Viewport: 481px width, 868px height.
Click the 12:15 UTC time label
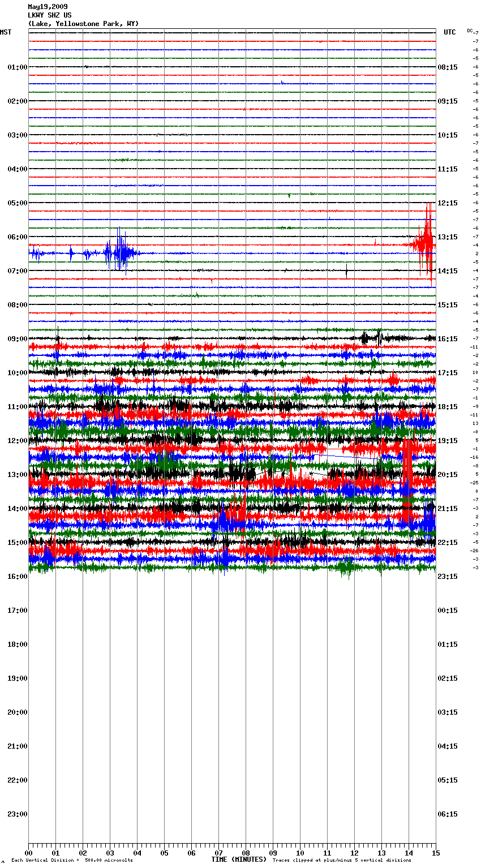click(x=448, y=203)
